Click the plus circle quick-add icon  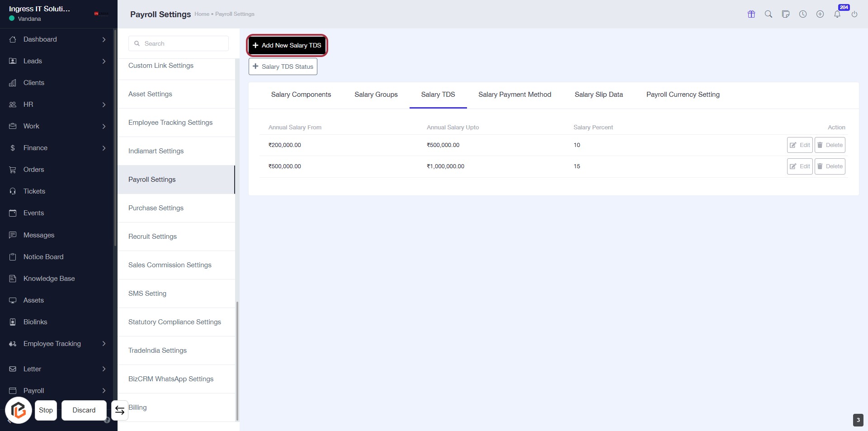click(x=820, y=14)
